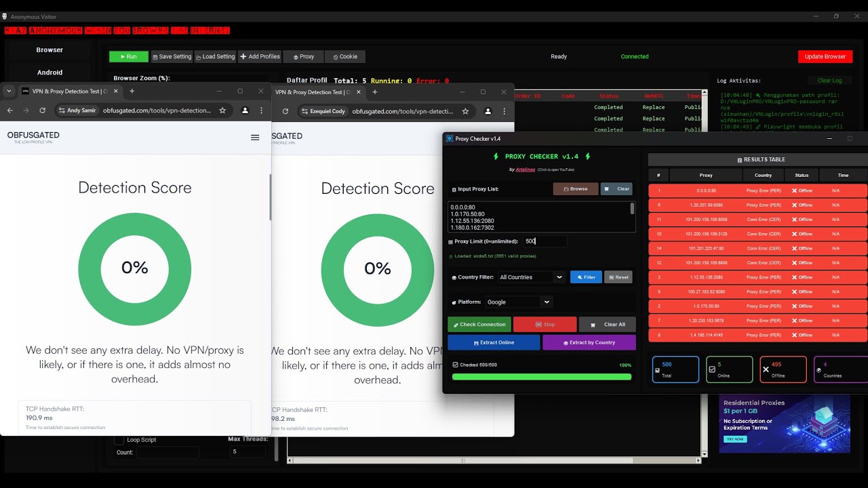Reload the page in Andy Samir's browser
Image resolution: width=868 pixels, height=488 pixels.
pyautogui.click(x=43, y=110)
